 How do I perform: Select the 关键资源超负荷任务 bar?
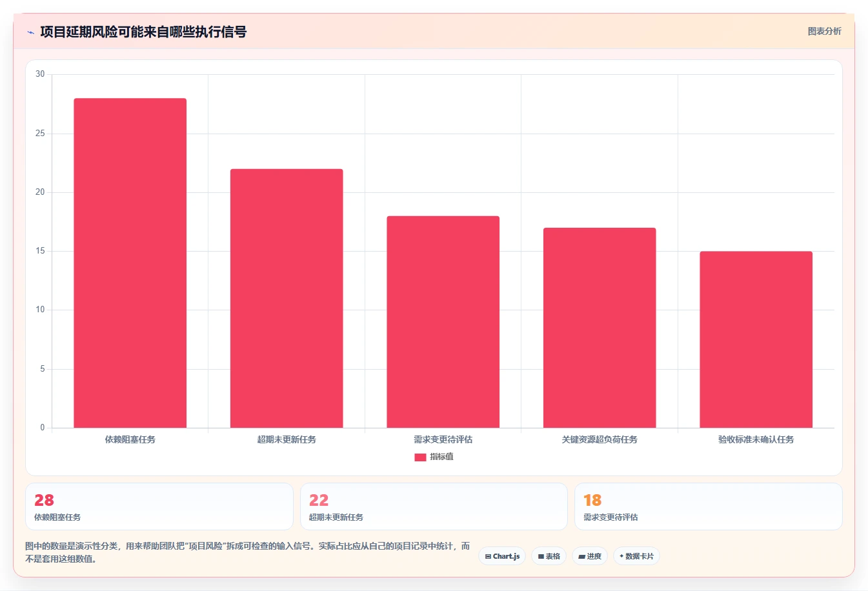coord(600,328)
